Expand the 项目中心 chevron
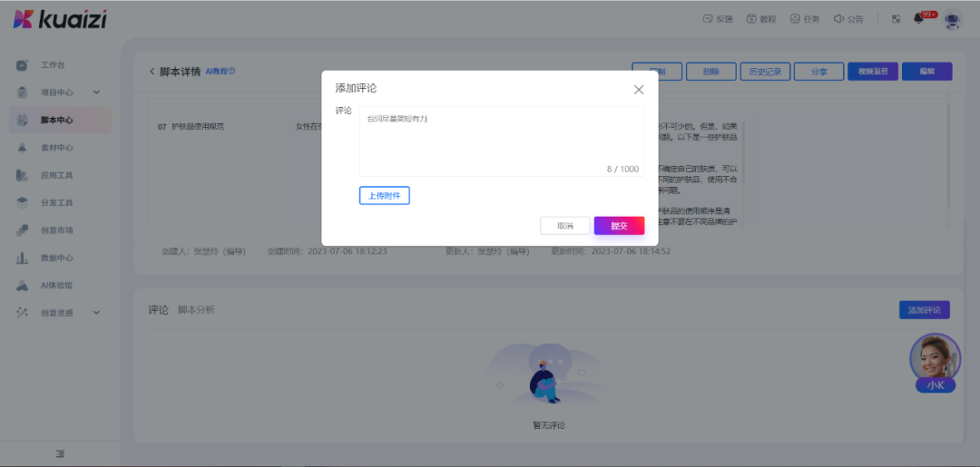Viewport: 980px width, 467px height. pos(97,92)
